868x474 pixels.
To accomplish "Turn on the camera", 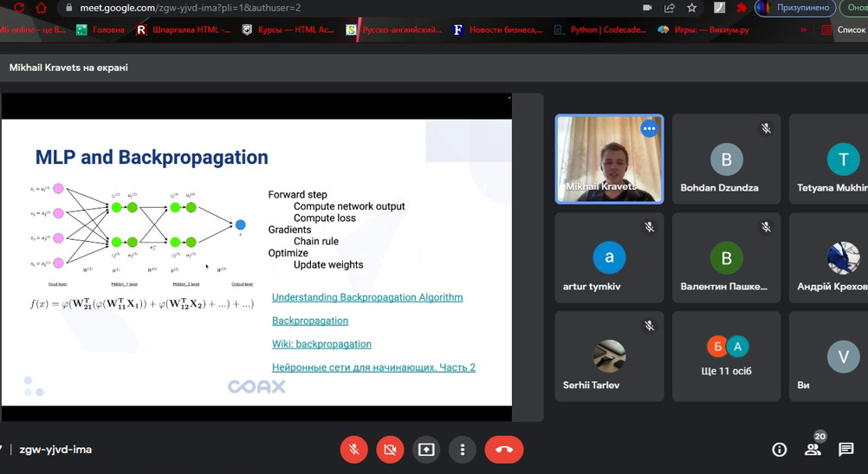I will tap(390, 450).
